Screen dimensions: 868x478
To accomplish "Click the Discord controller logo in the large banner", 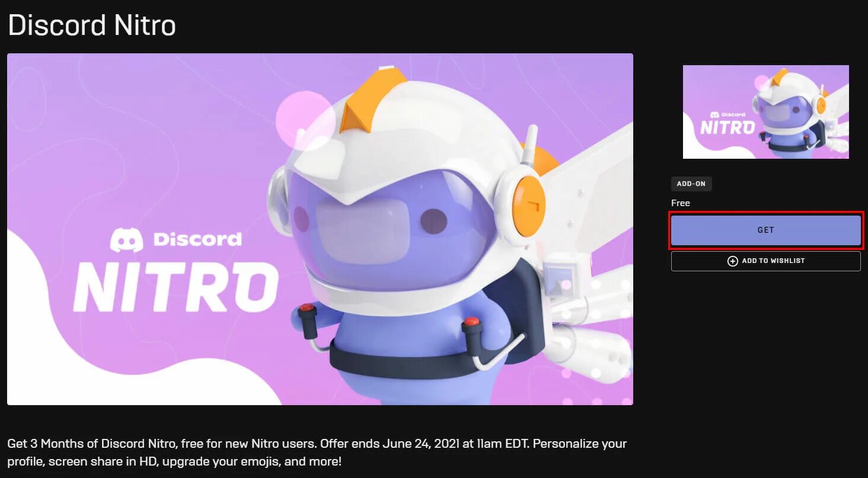I will [127, 240].
